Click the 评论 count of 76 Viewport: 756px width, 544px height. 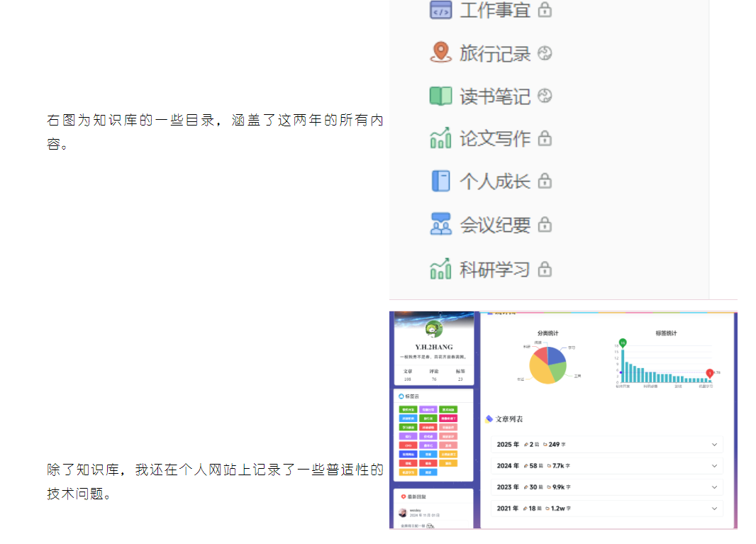(433, 379)
